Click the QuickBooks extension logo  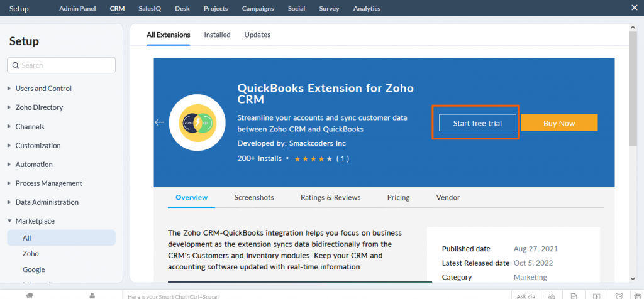[197, 122]
